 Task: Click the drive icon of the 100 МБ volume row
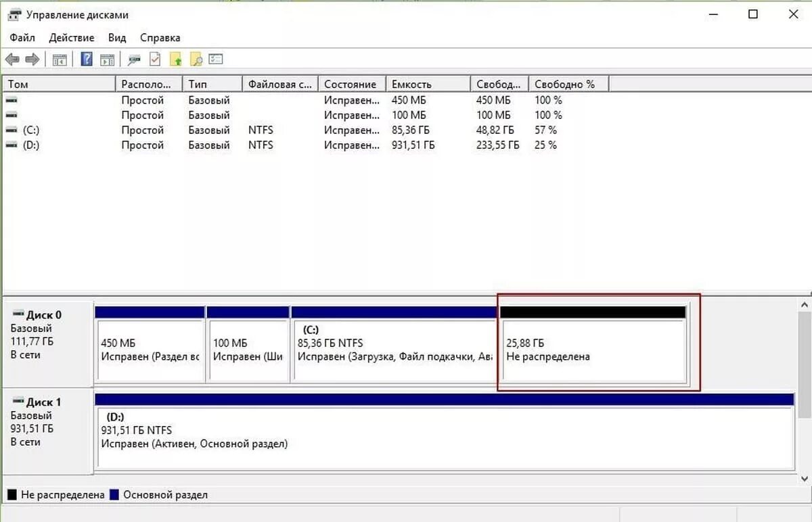pos(12,115)
